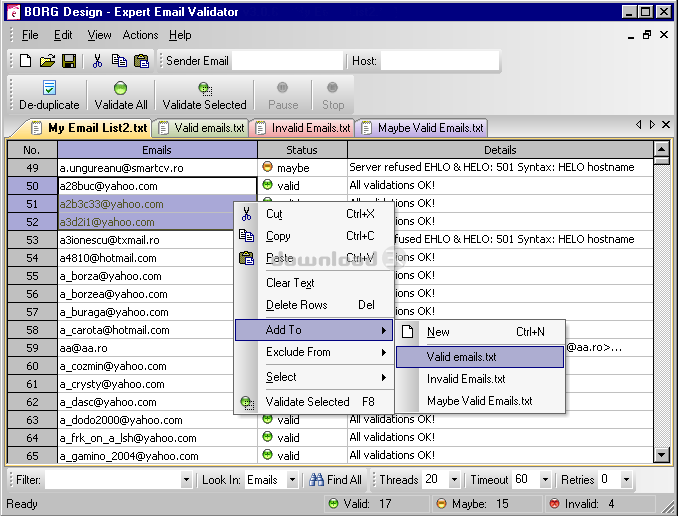The image size is (678, 516).
Task: Choose Valid emails.txt in Add To submenu
Action: (480, 357)
